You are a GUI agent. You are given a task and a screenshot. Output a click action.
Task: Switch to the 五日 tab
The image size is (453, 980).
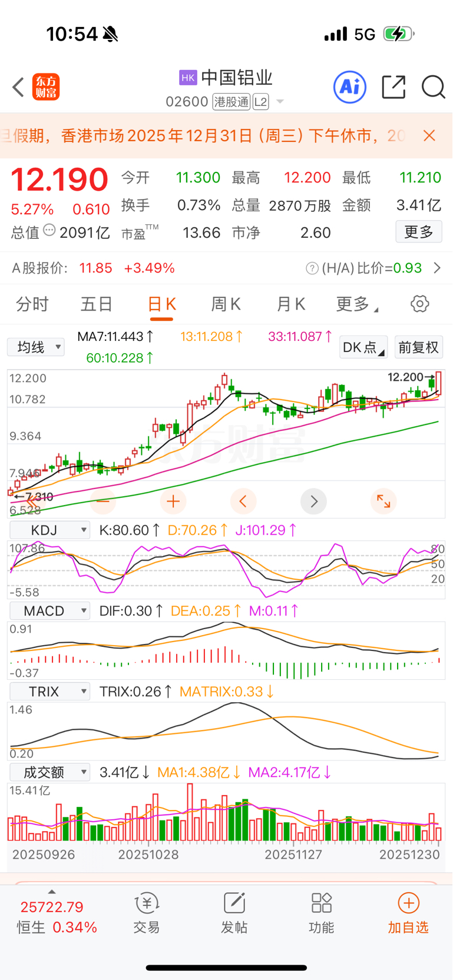pyautogui.click(x=97, y=304)
